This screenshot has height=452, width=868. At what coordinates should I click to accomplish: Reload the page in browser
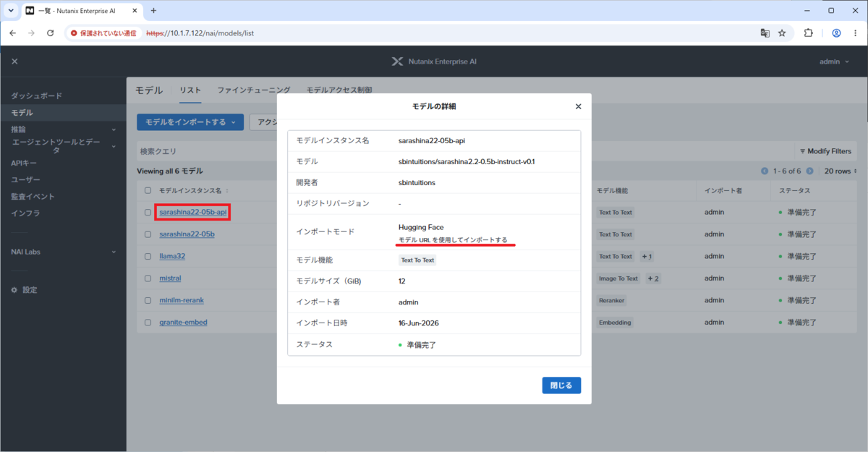[x=50, y=33]
